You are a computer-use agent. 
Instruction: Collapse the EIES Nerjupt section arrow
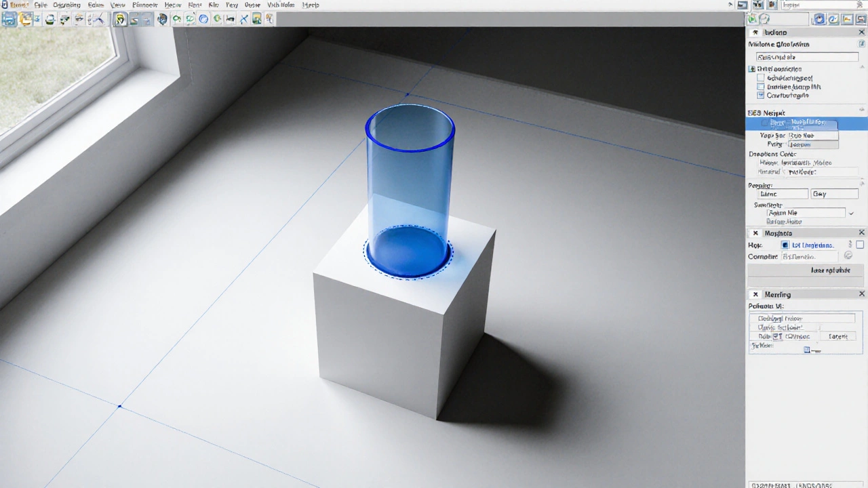pos(862,110)
